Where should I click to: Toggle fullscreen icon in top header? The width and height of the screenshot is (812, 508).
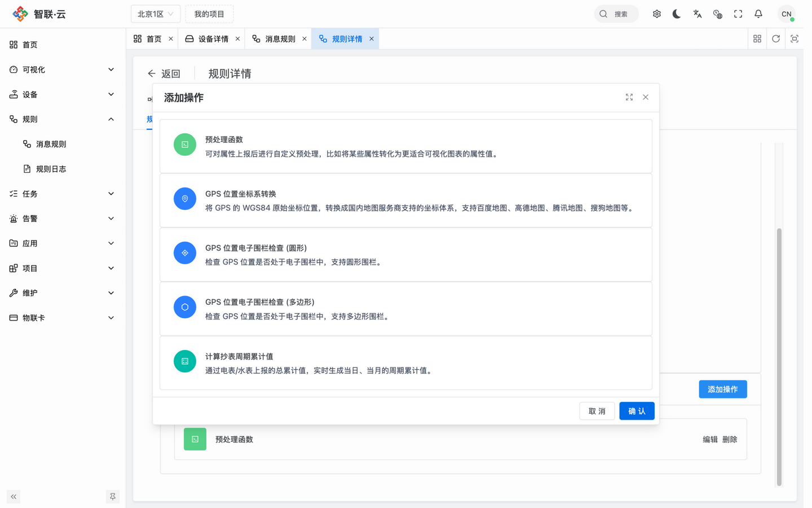738,14
